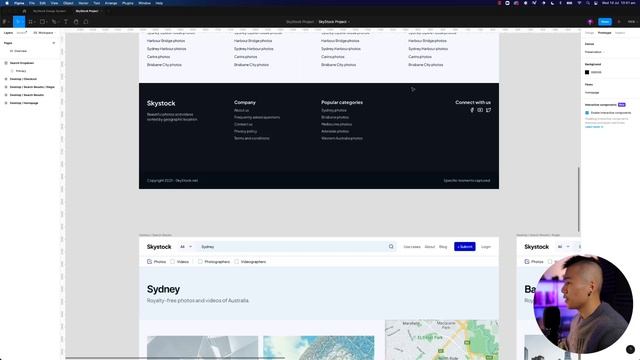This screenshot has height=360, width=640.
Task: Check the Photographers filter checkbox
Action: tap(200, 262)
